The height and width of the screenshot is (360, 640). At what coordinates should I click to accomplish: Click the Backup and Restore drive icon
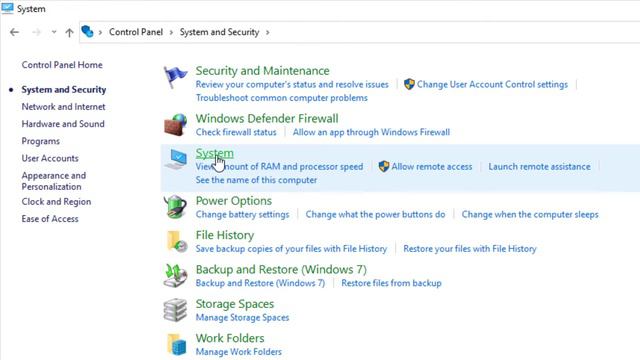point(176,276)
